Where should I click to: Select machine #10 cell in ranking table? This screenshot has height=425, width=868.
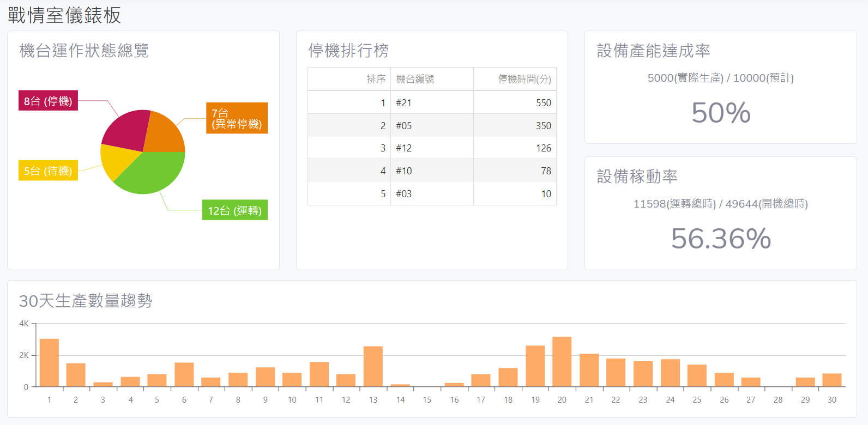pyautogui.click(x=432, y=171)
